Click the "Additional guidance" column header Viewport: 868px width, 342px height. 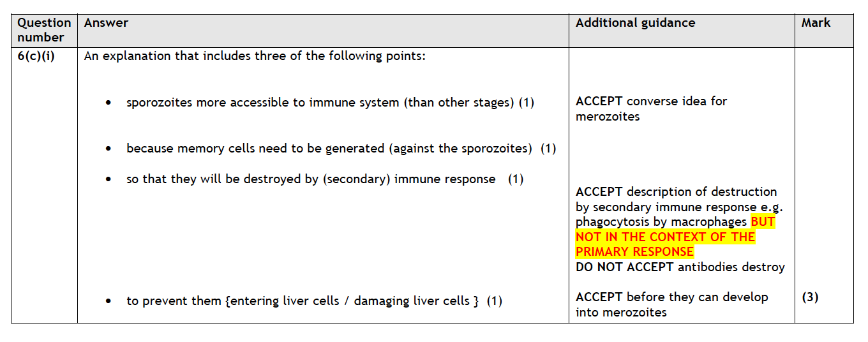pyautogui.click(x=635, y=23)
